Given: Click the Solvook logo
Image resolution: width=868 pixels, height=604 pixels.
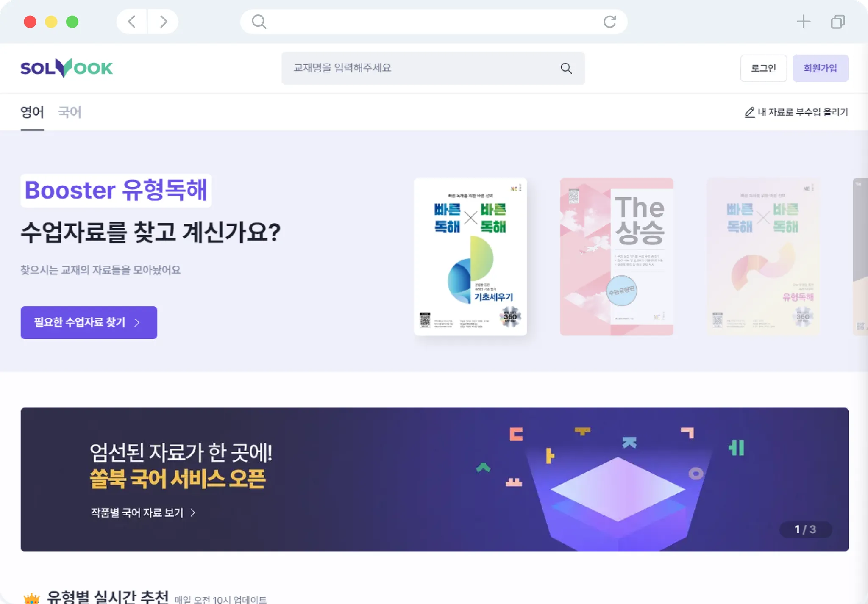Looking at the screenshot, I should tap(67, 68).
